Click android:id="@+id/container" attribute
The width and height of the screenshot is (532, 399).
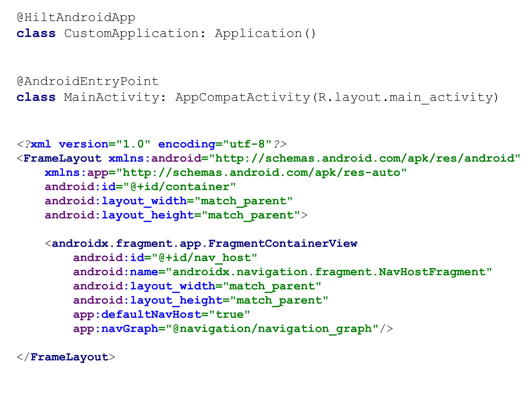coord(140,187)
